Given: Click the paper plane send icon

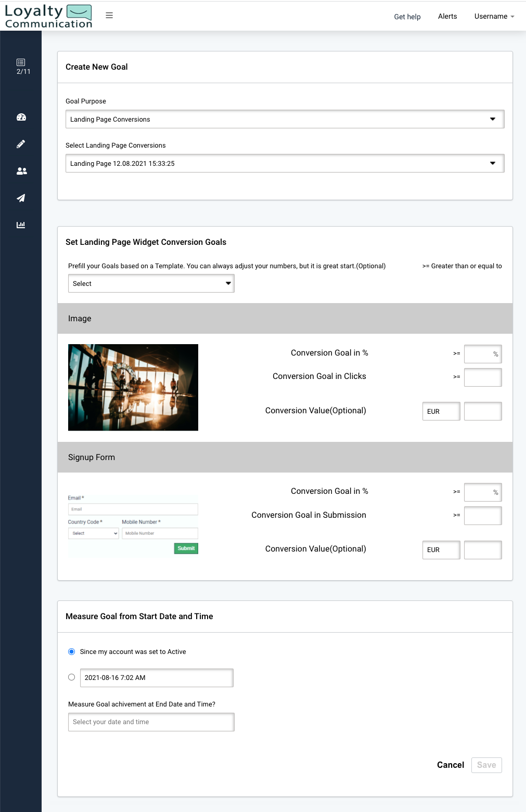Looking at the screenshot, I should [21, 198].
